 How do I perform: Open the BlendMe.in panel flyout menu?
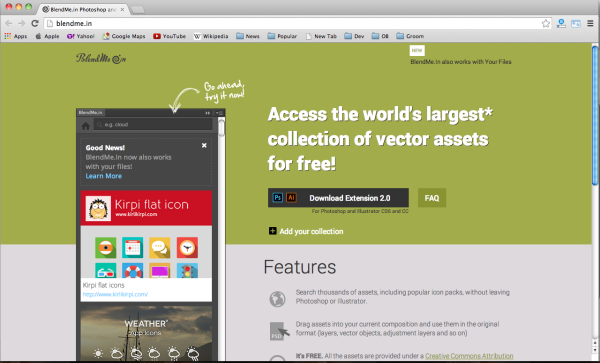click(219, 113)
